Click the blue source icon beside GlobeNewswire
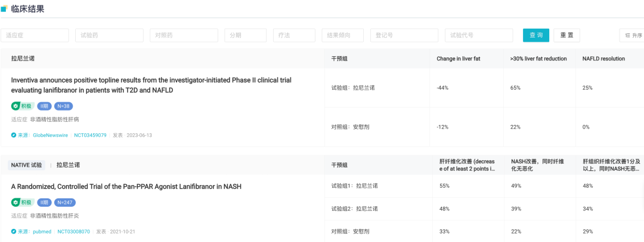Image resolution: width=644 pixels, height=242 pixels. click(14, 135)
